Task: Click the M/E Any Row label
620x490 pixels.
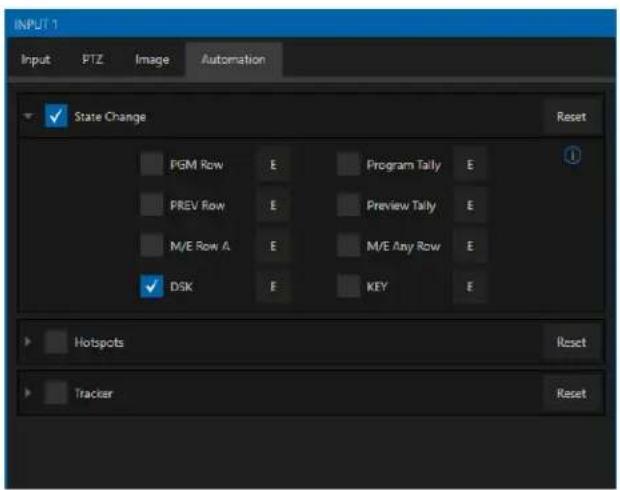Action: point(404,247)
